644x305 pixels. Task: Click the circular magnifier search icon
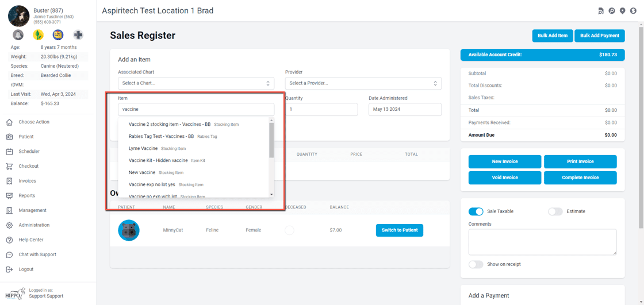point(612,11)
